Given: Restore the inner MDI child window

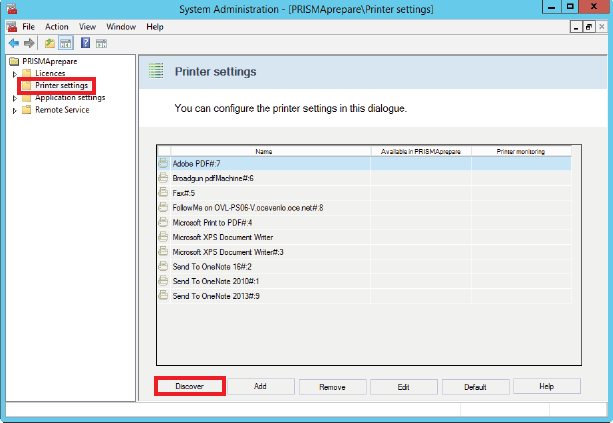Looking at the screenshot, I should pos(588,27).
